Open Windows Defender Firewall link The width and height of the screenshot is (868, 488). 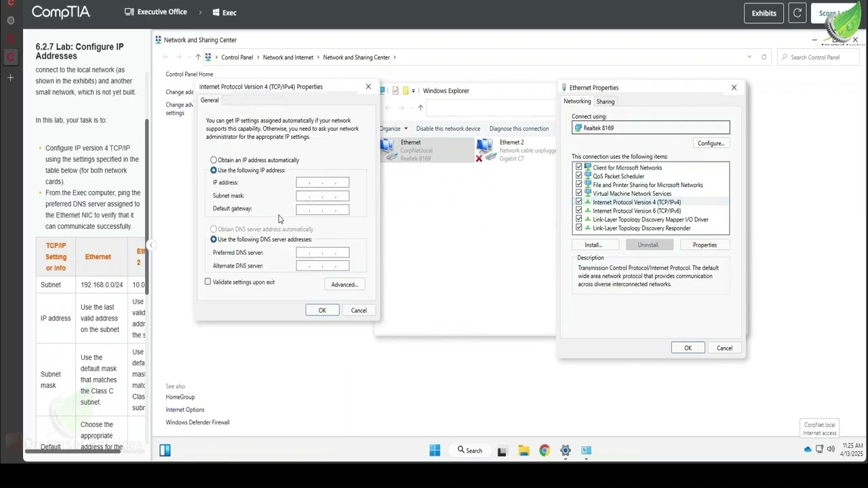pos(197,422)
